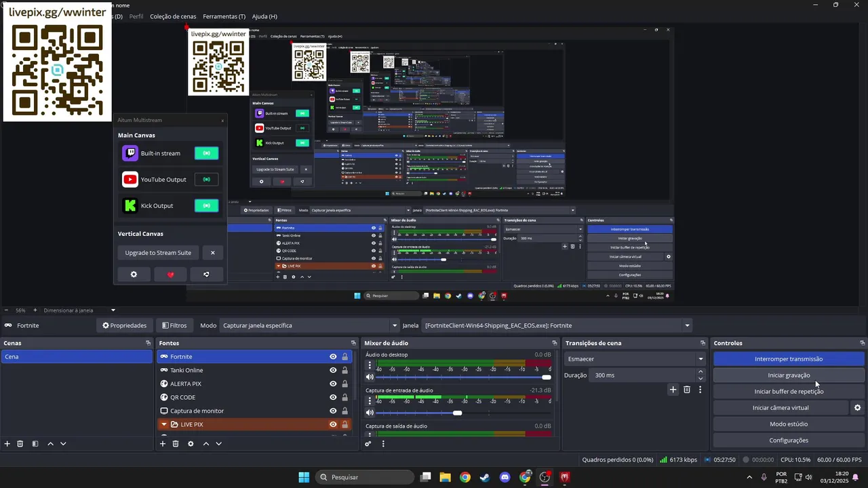Unlock the Captura de monitor source
Image resolution: width=868 pixels, height=488 pixels.
click(344, 411)
